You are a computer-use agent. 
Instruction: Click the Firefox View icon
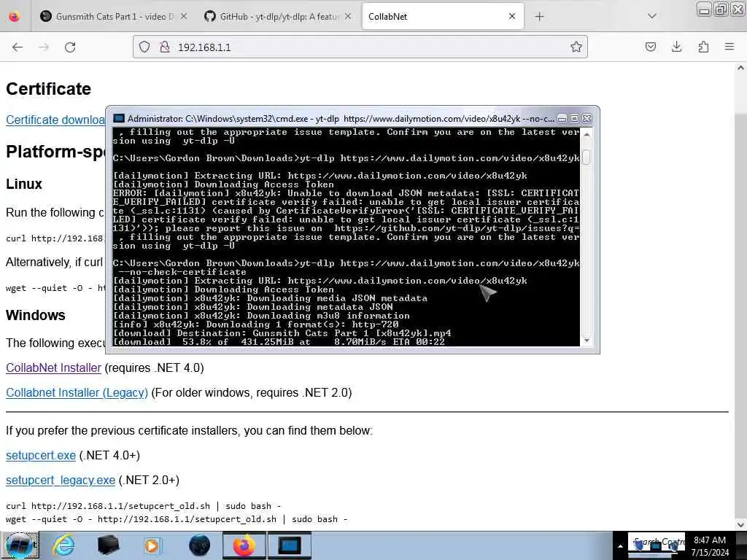[15, 17]
